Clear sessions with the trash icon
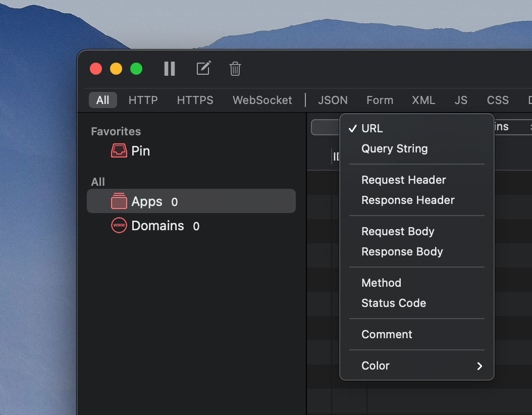The image size is (532, 415). pyautogui.click(x=235, y=69)
